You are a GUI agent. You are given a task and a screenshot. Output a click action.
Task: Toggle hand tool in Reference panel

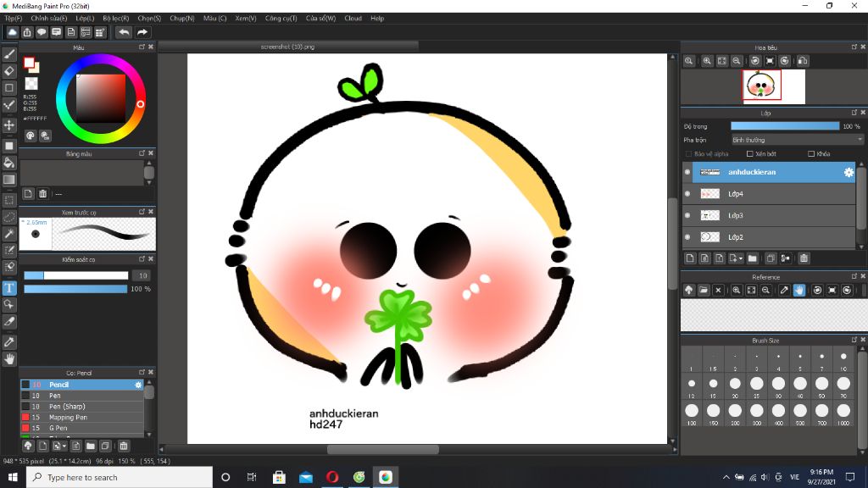click(x=798, y=290)
